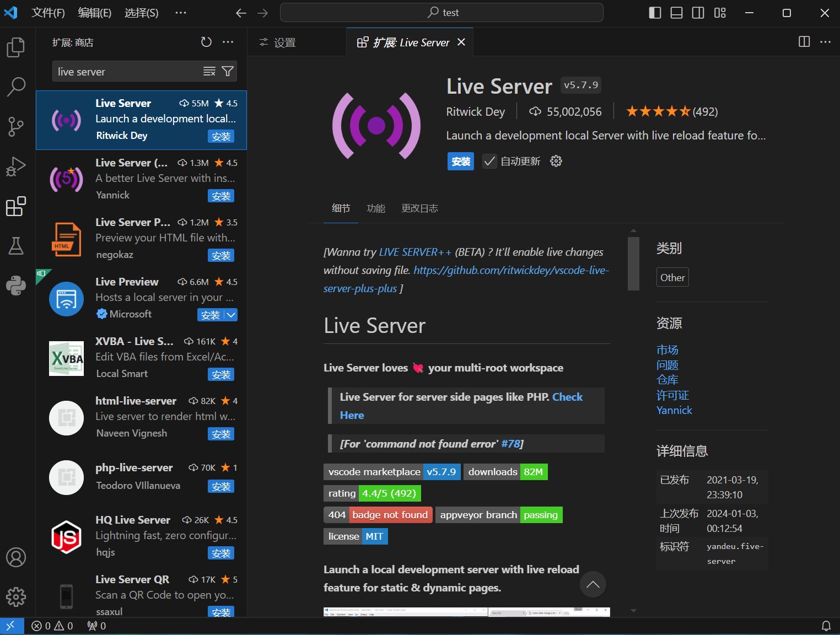Open the 问题 issues resource link
The width and height of the screenshot is (840, 635).
point(667,365)
